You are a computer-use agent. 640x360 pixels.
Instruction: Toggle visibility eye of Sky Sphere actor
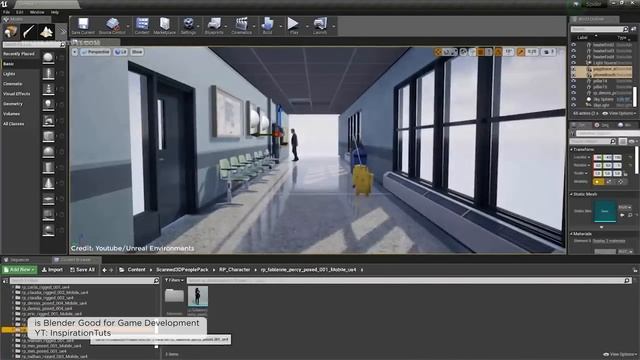coord(574,99)
